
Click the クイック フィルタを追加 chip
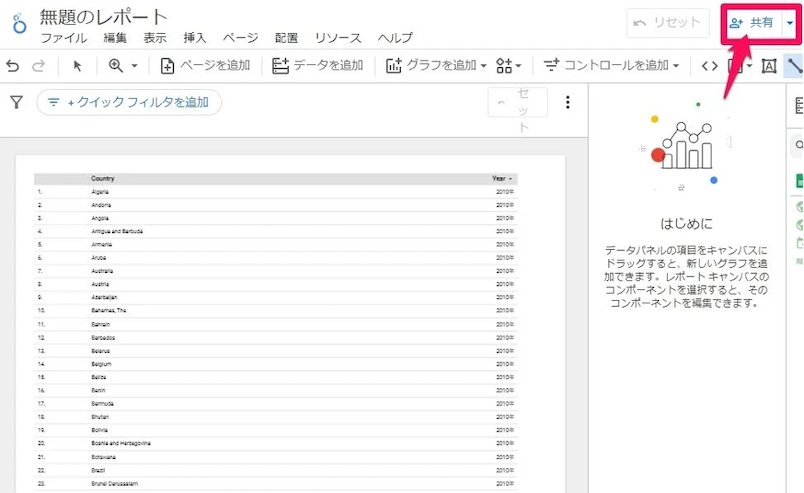click(129, 102)
